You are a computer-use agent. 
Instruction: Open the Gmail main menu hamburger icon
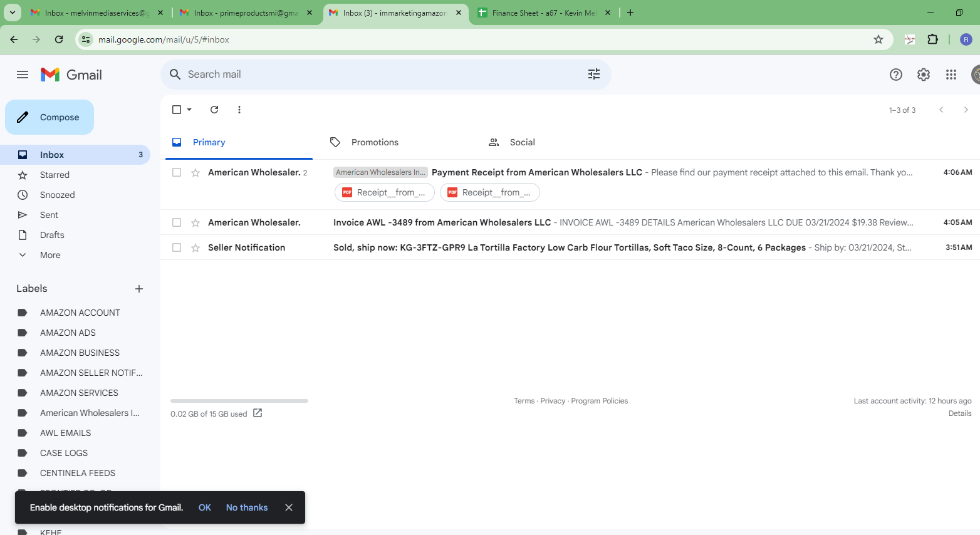(23, 75)
